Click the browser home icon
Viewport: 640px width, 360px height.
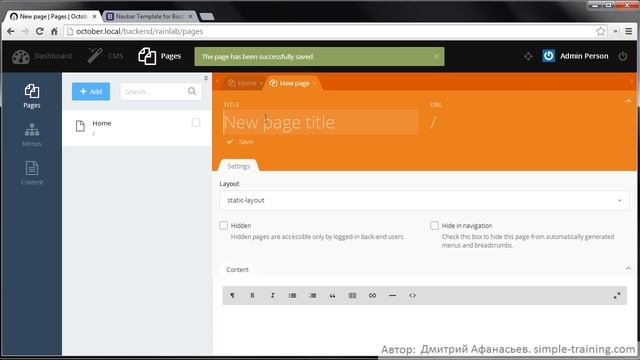pyautogui.click(x=54, y=31)
